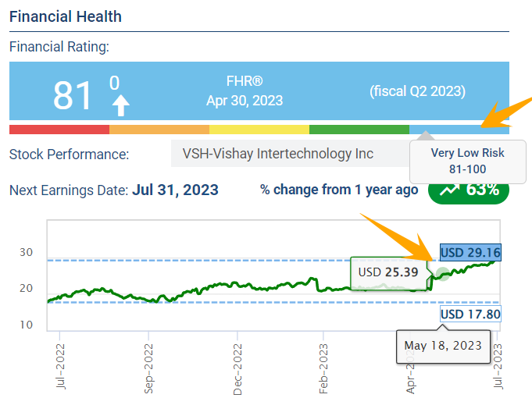Click the green data point marker on chart
Viewport: 532px width, 398px height.
point(442,275)
